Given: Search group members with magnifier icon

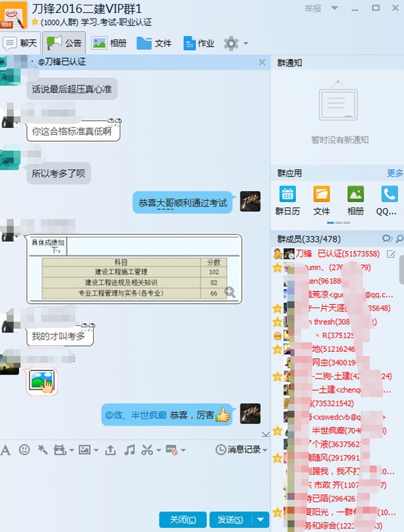Looking at the screenshot, I should tap(400, 239).
